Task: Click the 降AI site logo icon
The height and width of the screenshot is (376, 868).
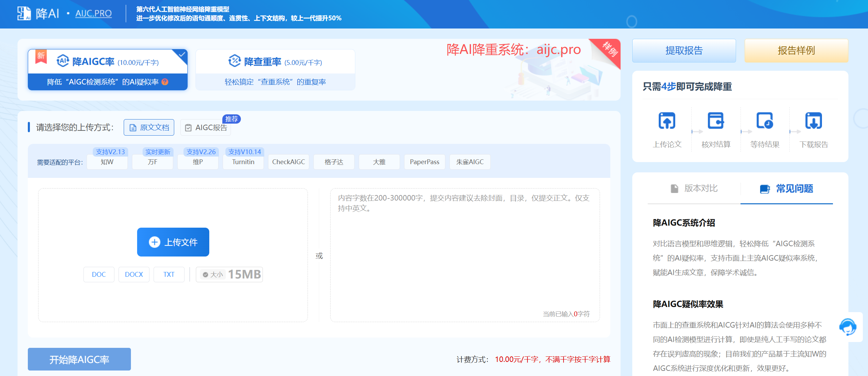Action: point(24,13)
